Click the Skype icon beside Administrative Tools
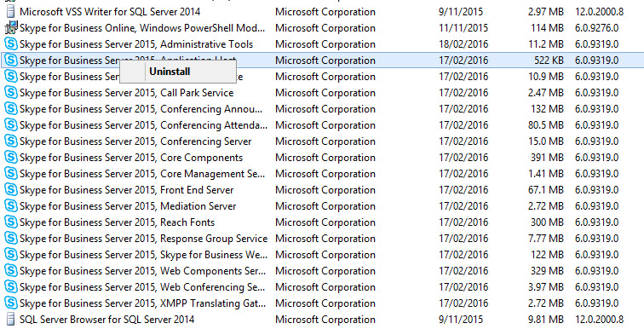 11,44
